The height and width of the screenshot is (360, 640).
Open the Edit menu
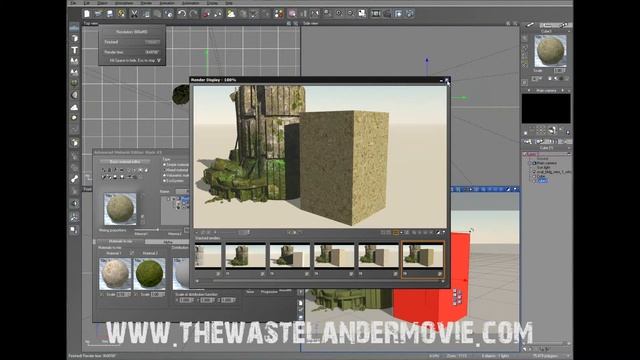pos(87,3)
